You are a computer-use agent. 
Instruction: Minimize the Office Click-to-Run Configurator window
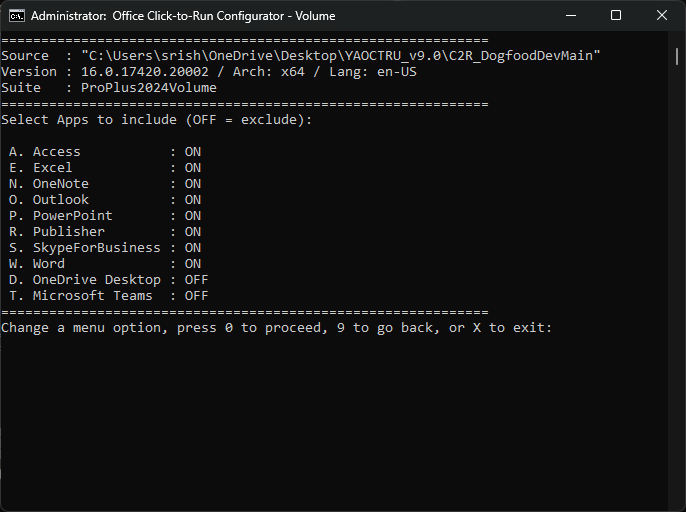click(570, 15)
